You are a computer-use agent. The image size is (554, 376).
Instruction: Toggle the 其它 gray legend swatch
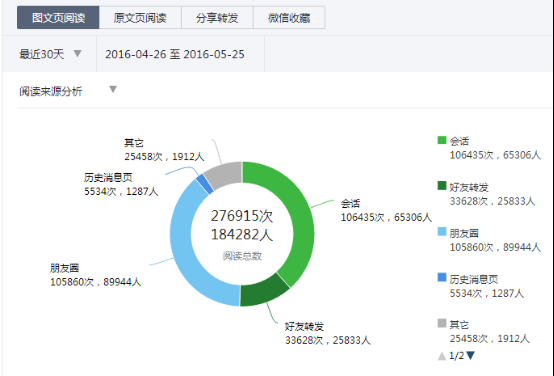coord(442,323)
